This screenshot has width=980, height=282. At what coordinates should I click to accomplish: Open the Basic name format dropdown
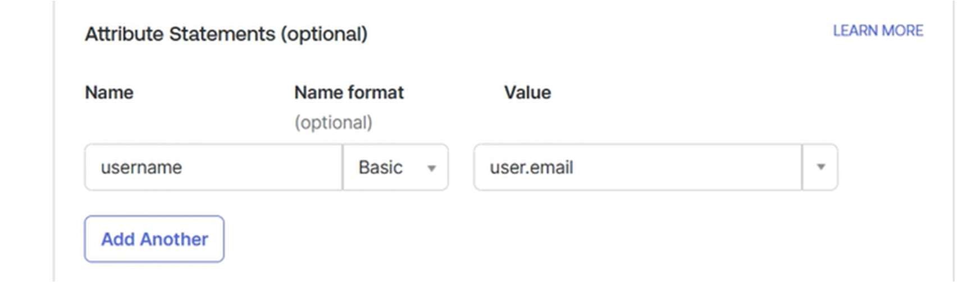tap(395, 167)
